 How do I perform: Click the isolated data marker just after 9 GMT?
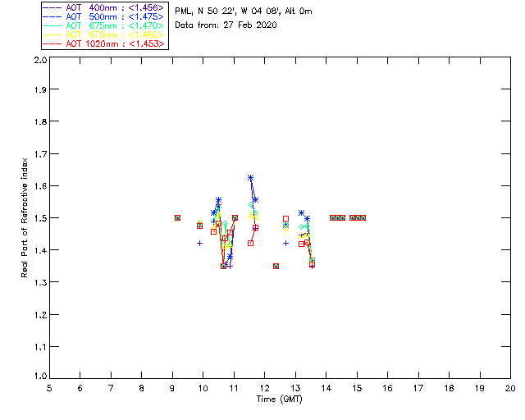pyautogui.click(x=177, y=217)
